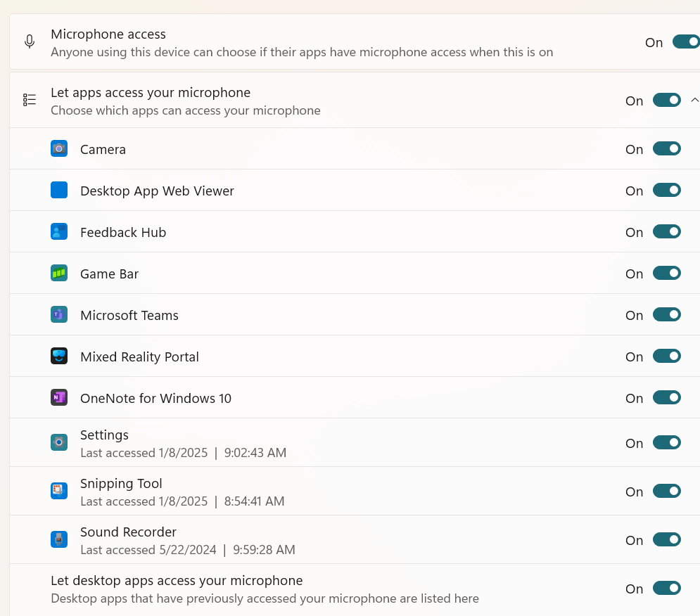Click the Mixed Reality Portal icon

point(59,357)
